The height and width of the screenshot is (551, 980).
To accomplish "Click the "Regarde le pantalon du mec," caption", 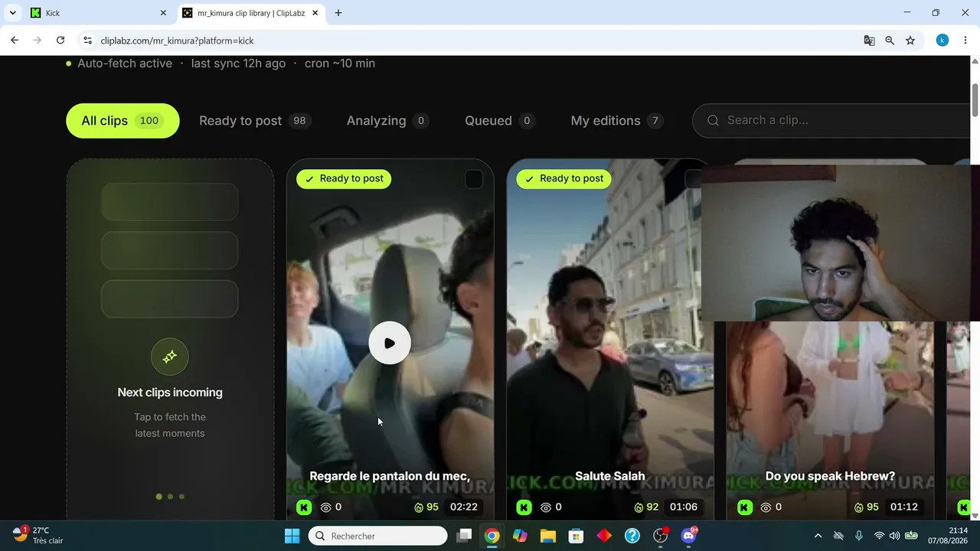I will tap(390, 476).
